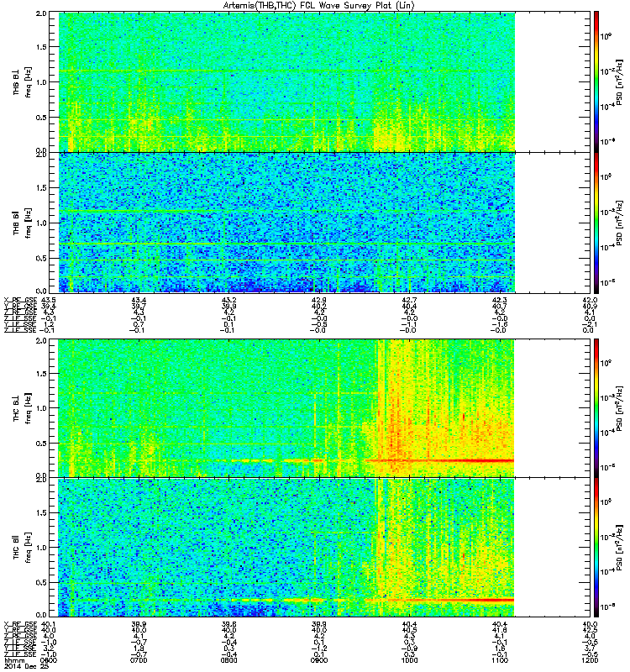Click the 0.5 tick label of the THC B⊥ panel
The width and height of the screenshot is (630, 672).
[x=41, y=444]
